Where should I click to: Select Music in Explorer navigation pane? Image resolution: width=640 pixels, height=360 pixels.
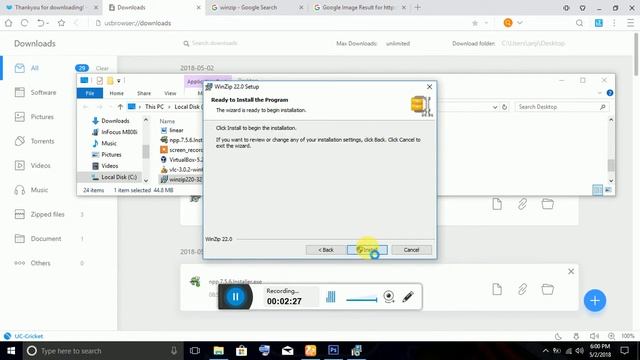[109, 143]
